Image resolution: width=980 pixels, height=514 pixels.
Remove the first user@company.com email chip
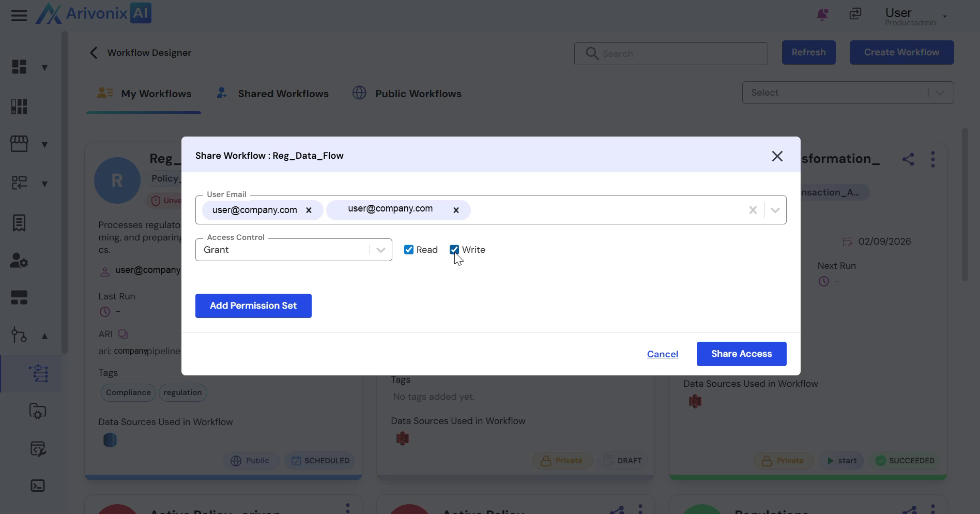(x=309, y=210)
